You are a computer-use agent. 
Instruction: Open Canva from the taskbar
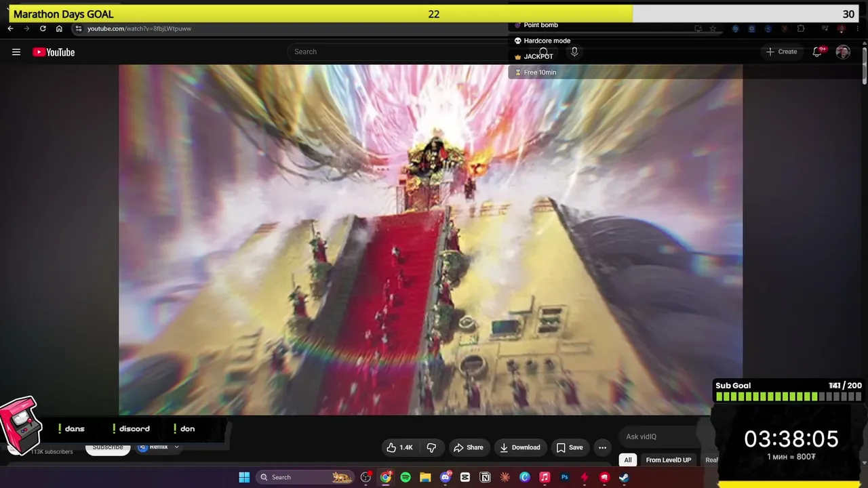click(x=525, y=477)
